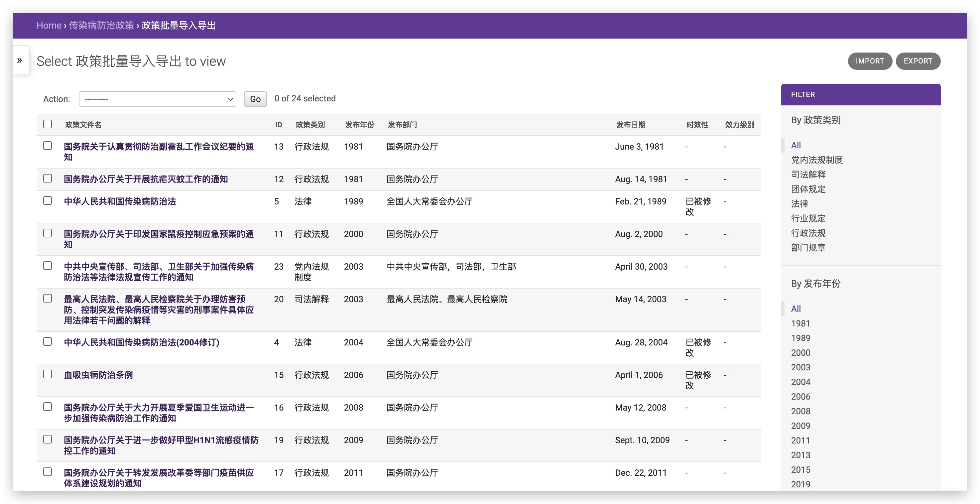The image size is (980, 504).
Task: Filter by year 1989
Action: (x=800, y=338)
